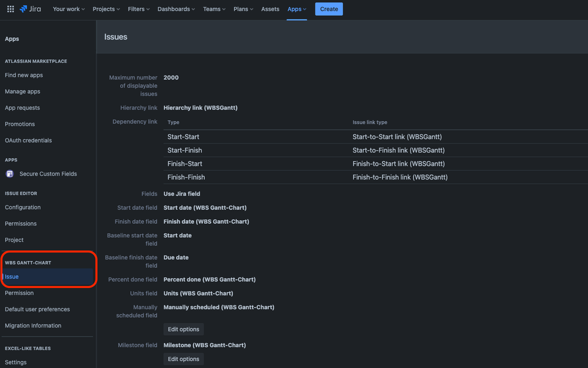Open OAuth credentials
The width and height of the screenshot is (588, 368).
point(28,140)
